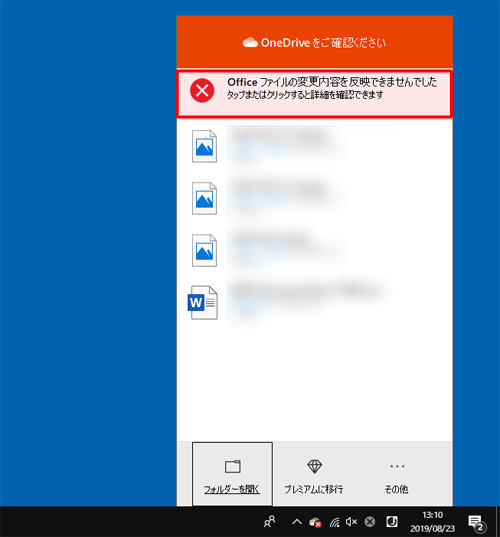Open the second image file entry
500x537 pixels.
314,198
